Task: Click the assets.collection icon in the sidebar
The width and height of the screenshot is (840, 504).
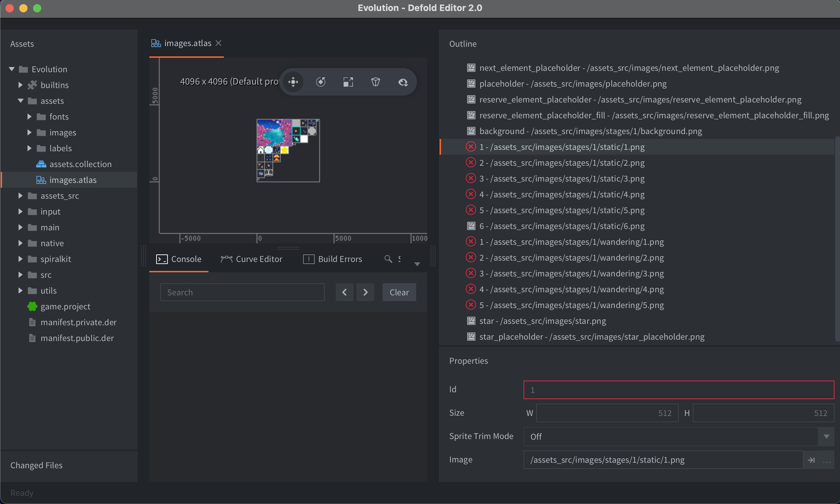Action: (x=41, y=164)
